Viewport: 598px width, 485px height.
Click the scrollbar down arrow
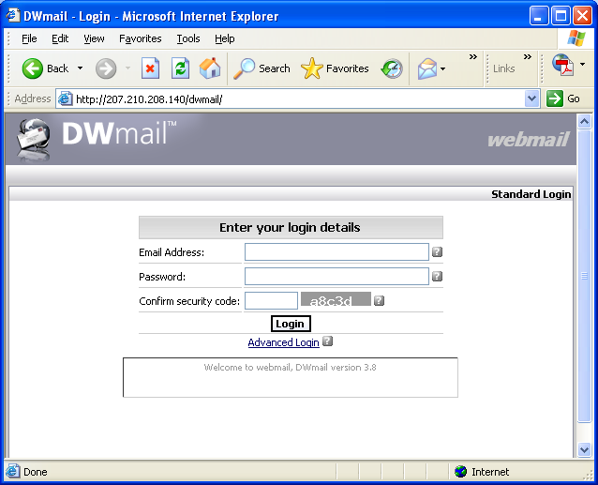click(x=584, y=450)
